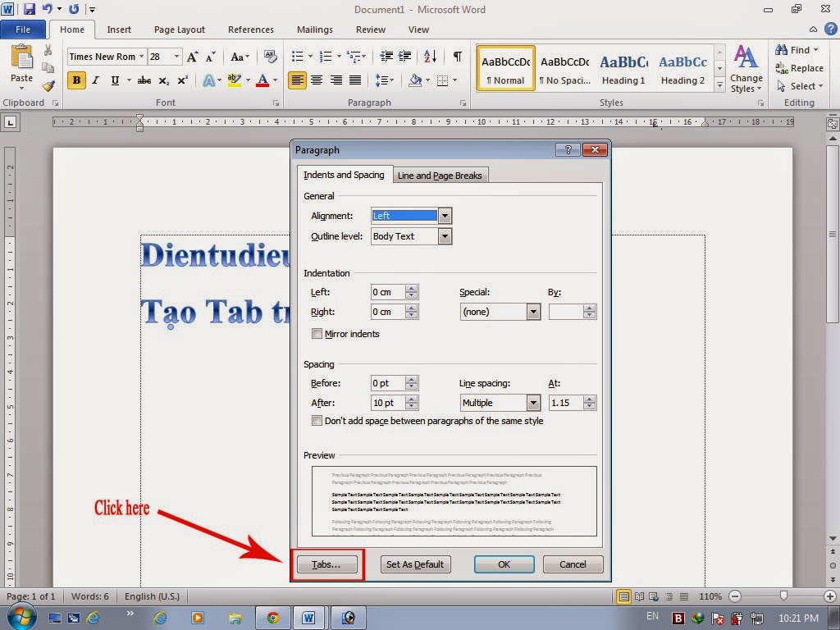Click the strikethrough icon
The width and height of the screenshot is (840, 630).
143,80
